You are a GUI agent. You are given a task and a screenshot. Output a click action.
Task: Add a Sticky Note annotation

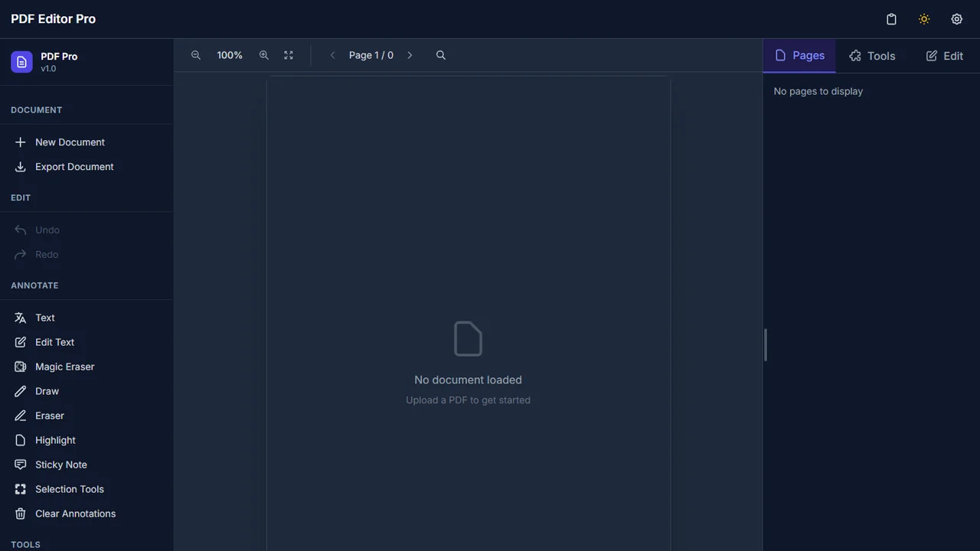tap(87, 465)
